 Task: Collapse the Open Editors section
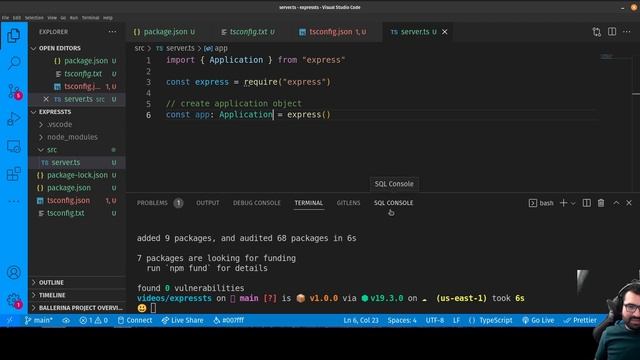pyautogui.click(x=77, y=48)
